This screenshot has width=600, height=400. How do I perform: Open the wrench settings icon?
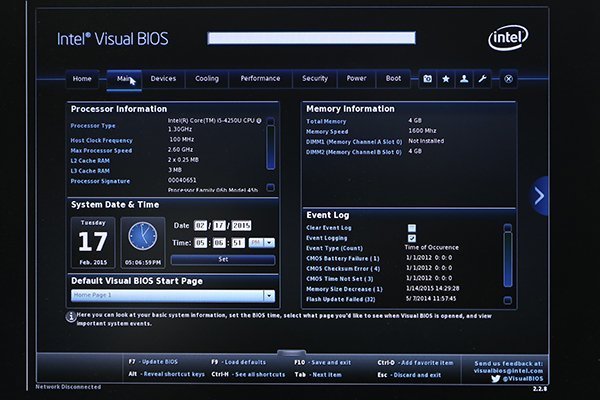tap(482, 79)
